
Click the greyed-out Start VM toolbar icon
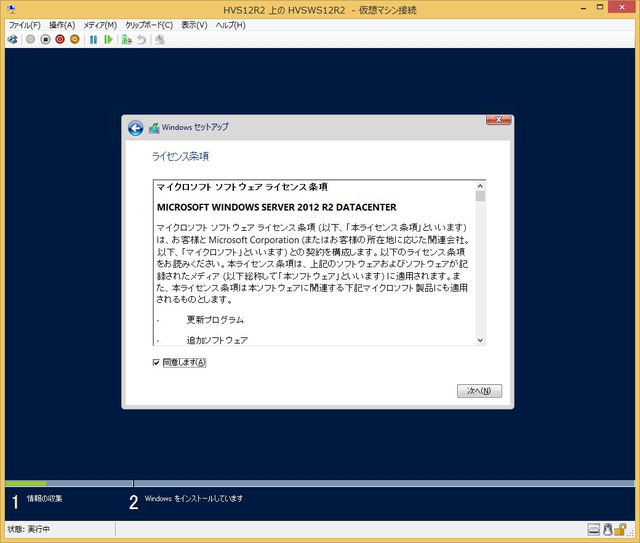point(30,40)
